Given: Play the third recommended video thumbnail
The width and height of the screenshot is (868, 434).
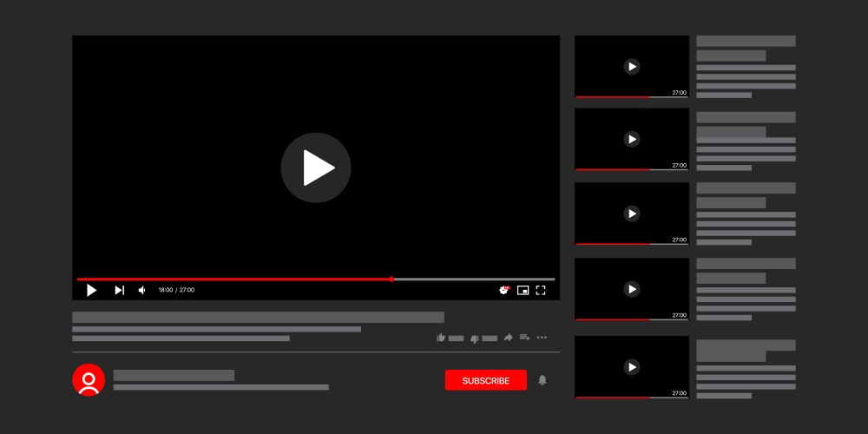Looking at the screenshot, I should (x=632, y=214).
